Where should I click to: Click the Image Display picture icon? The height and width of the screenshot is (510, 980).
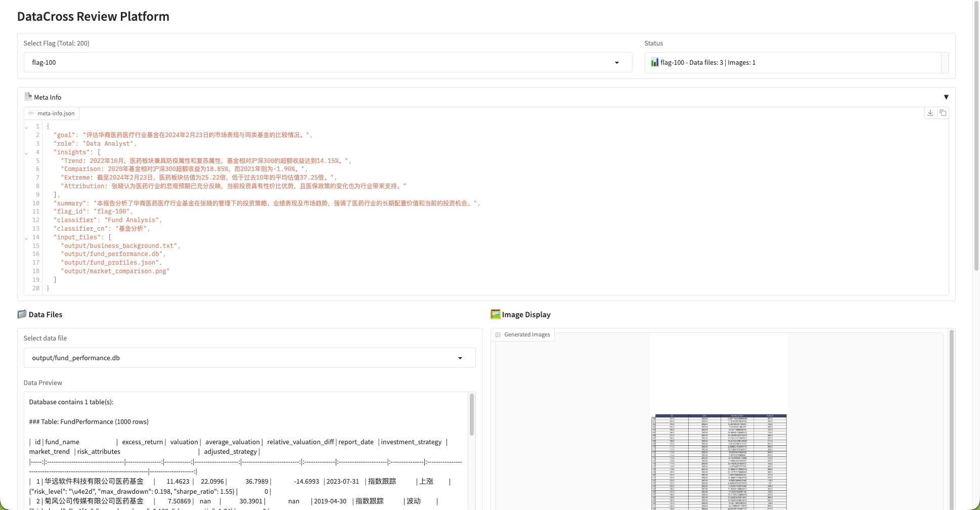[x=495, y=314]
